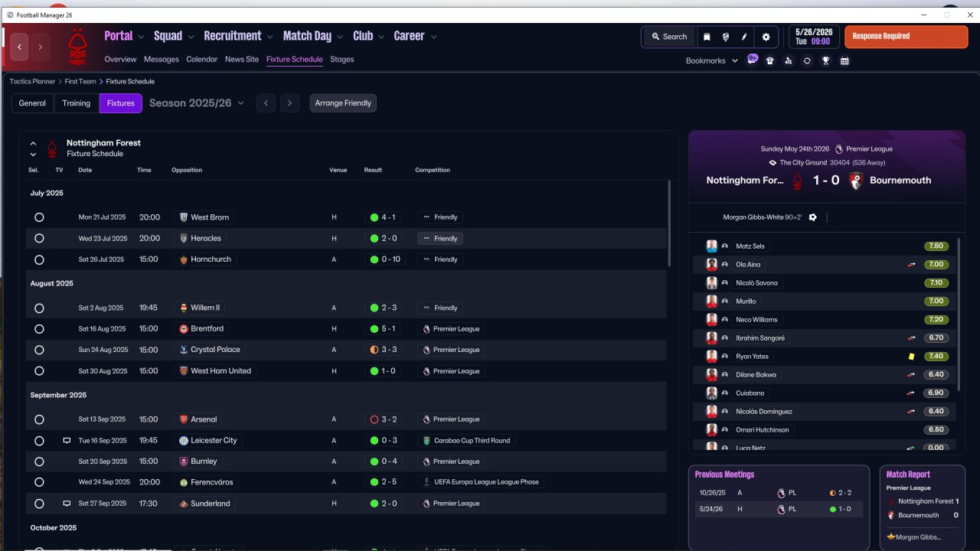Switch to the Messages tab
The width and height of the screenshot is (980, 551).
(x=161, y=59)
